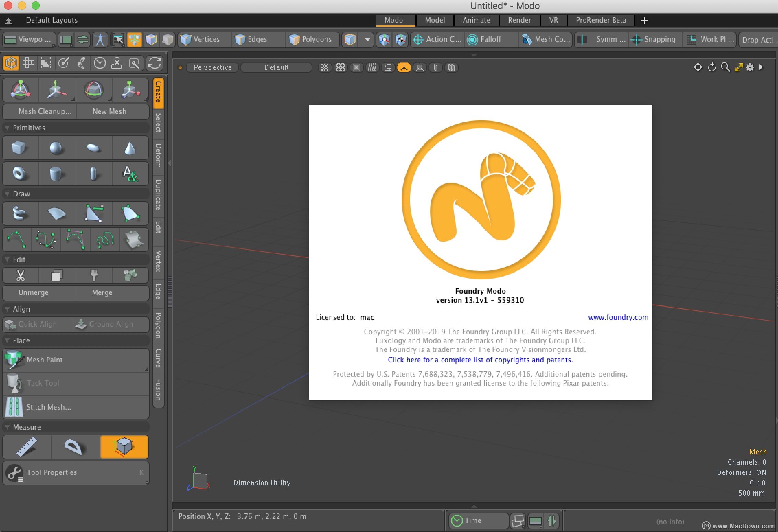Screen dimensions: 778x532
Task: Open the ProRender Beta tab
Action: (x=601, y=20)
